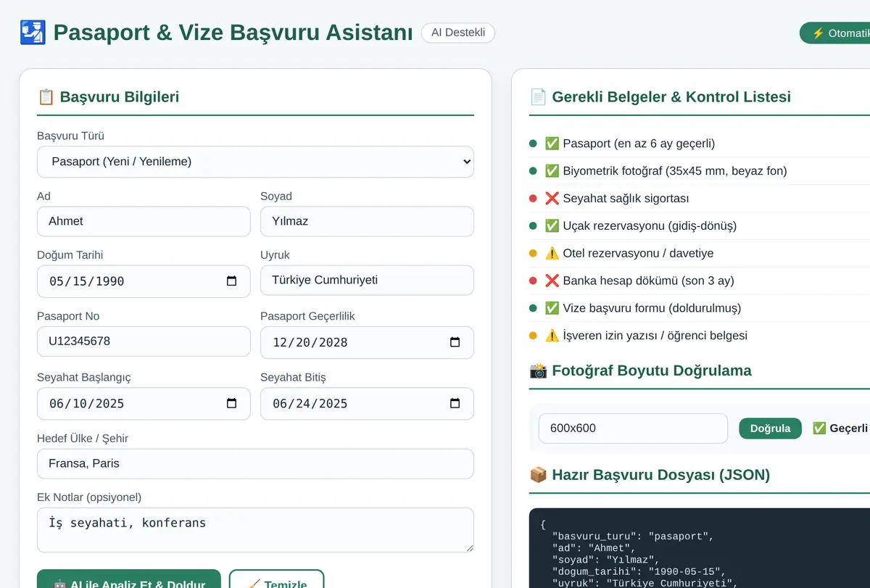Click the Ek Notlar textarea
Image resolution: width=870 pixels, height=588 pixels.
(x=255, y=530)
